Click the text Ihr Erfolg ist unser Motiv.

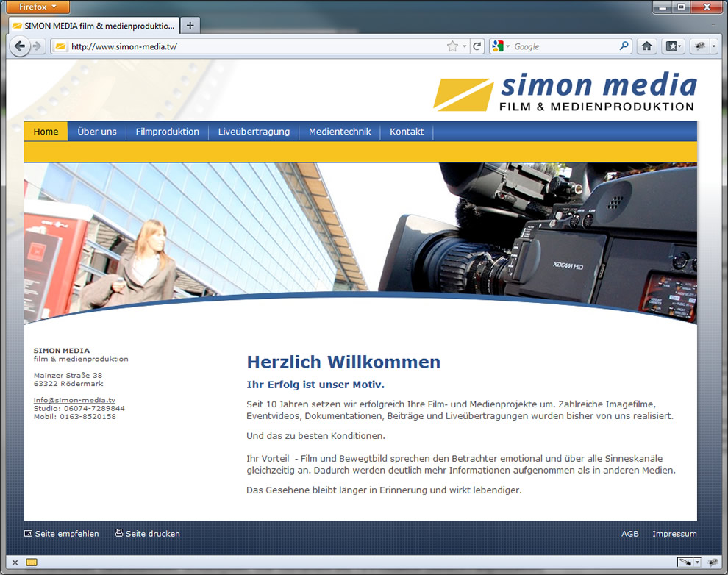coord(315,385)
